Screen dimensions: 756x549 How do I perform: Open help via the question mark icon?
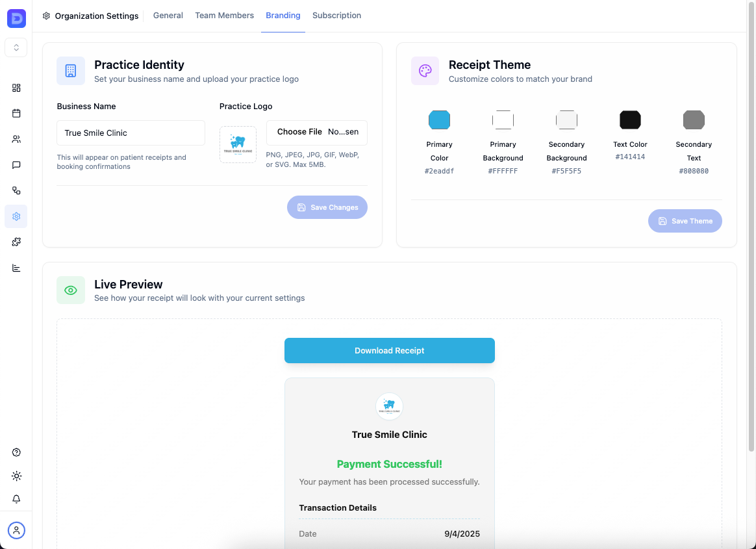(x=16, y=452)
